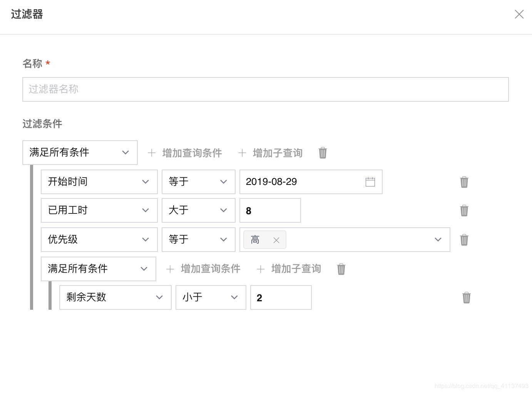Add a sub-query via nested 增加子查询 link
The width and height of the screenshot is (532, 393).
click(296, 269)
